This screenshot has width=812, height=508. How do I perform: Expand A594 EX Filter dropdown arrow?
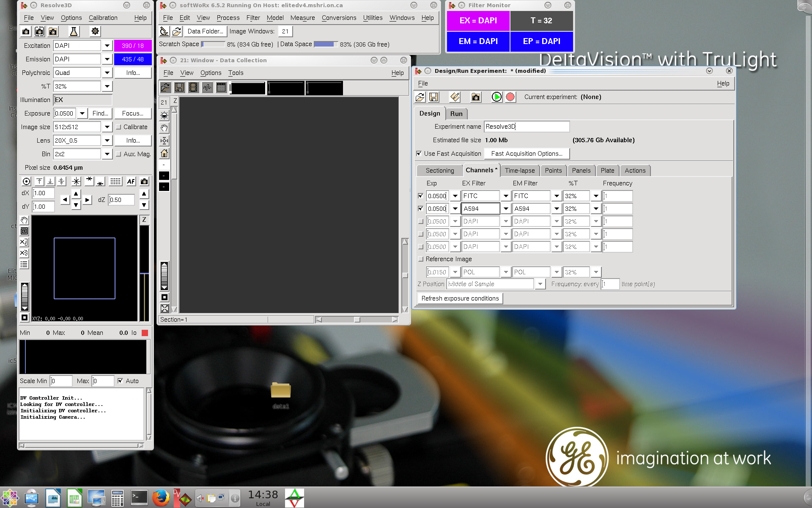tap(505, 209)
